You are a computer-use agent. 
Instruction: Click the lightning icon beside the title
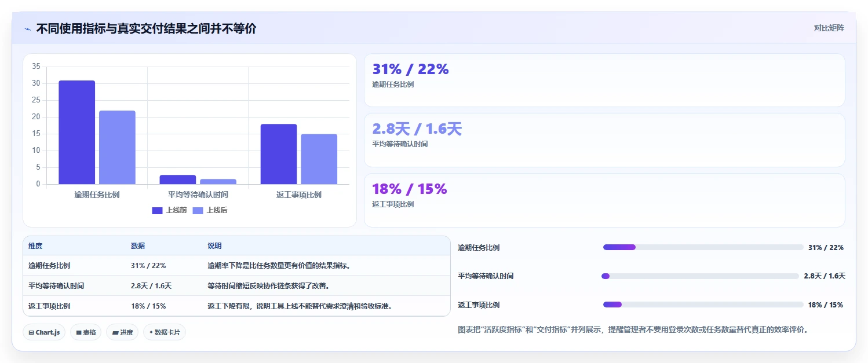(x=28, y=29)
